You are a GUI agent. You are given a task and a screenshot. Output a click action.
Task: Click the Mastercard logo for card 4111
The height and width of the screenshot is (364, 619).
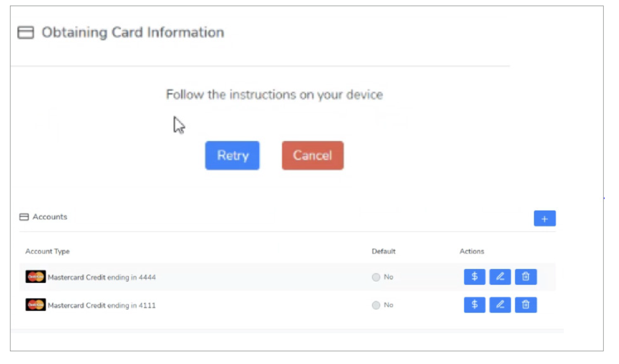[36, 305]
